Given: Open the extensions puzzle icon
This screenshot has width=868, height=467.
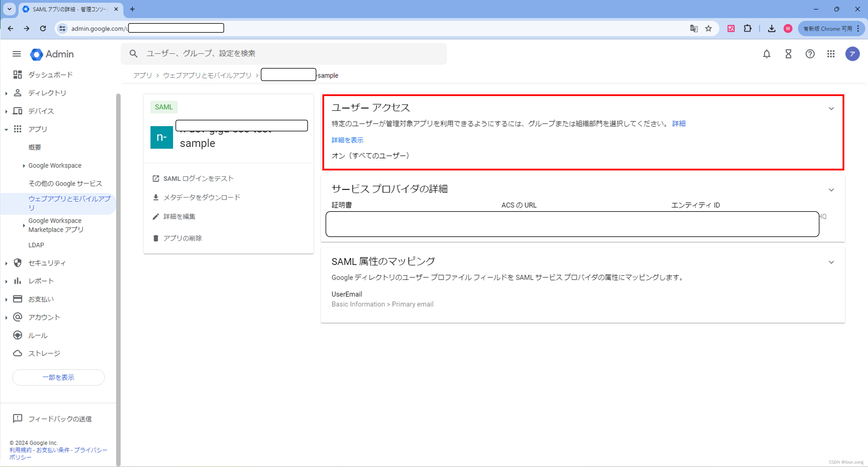Looking at the screenshot, I should point(747,29).
